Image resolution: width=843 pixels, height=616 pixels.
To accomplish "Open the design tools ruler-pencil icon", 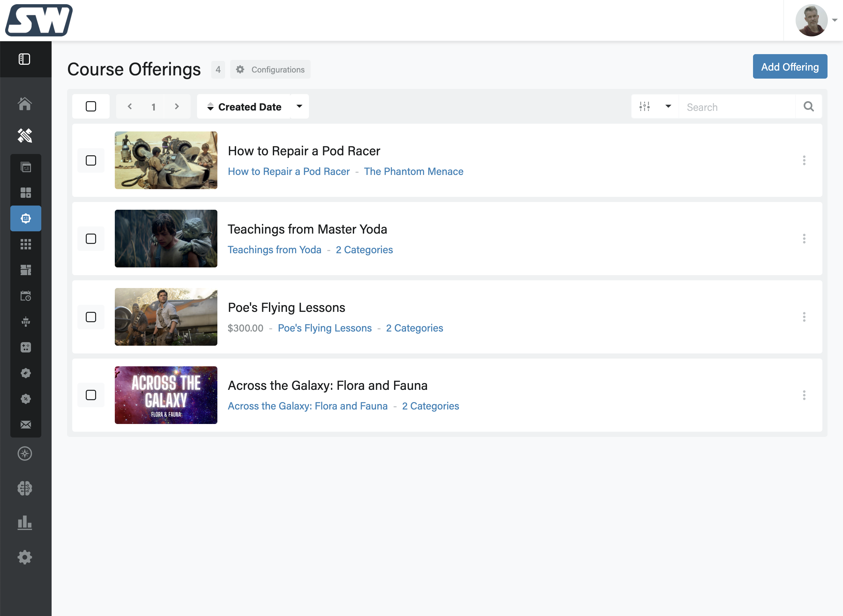I will click(25, 135).
